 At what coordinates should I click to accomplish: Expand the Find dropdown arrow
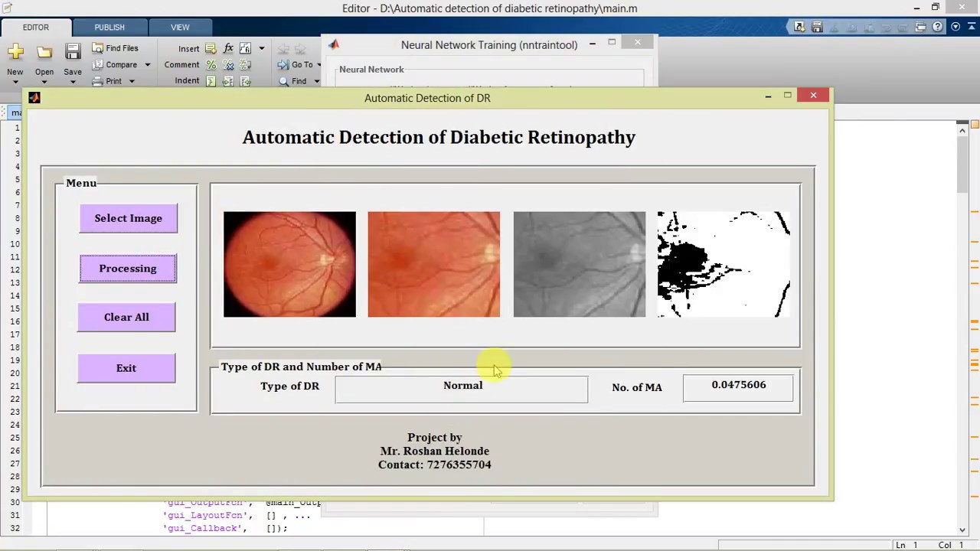coord(316,81)
